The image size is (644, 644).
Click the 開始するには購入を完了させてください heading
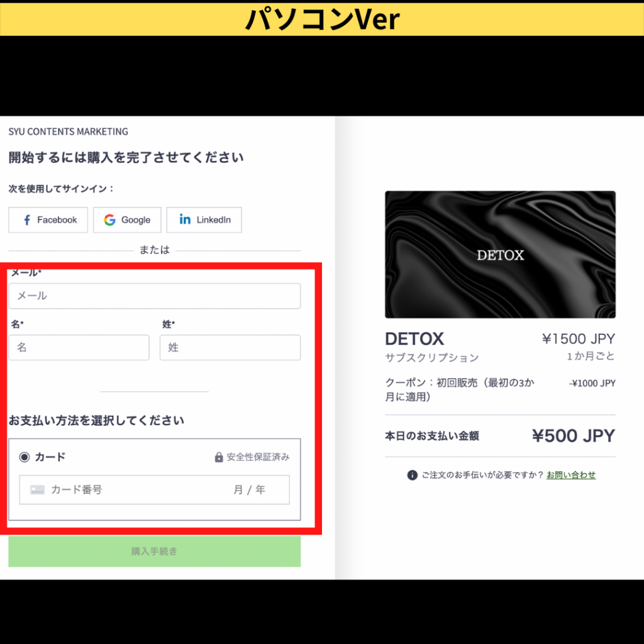pos(126,157)
